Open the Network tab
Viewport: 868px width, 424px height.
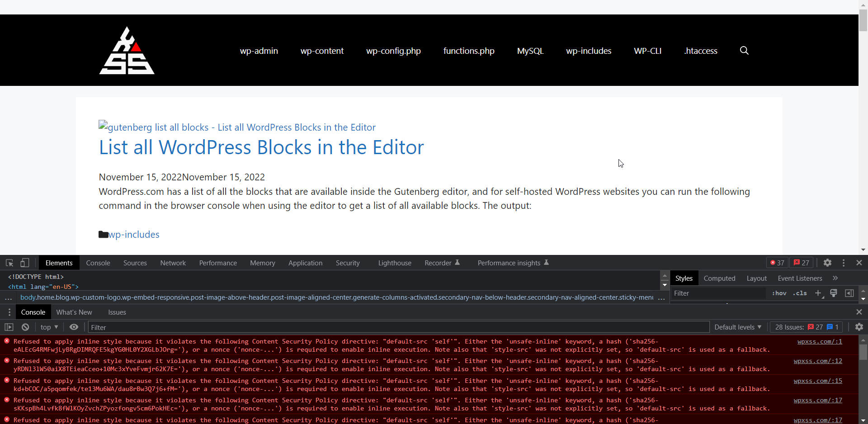173,263
